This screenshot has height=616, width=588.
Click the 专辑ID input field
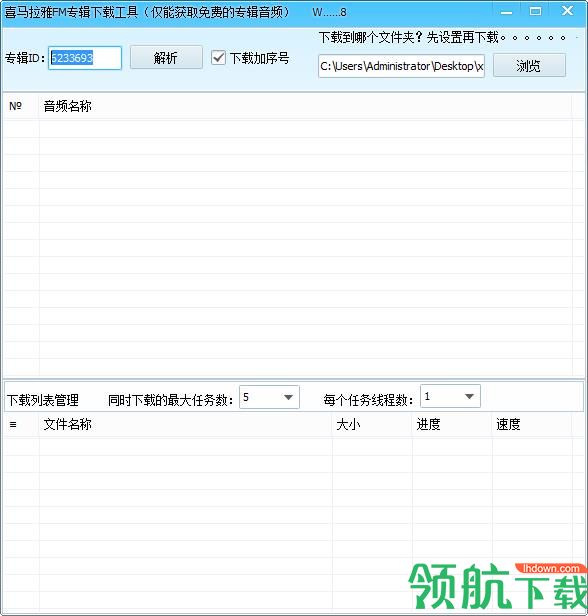click(x=85, y=58)
